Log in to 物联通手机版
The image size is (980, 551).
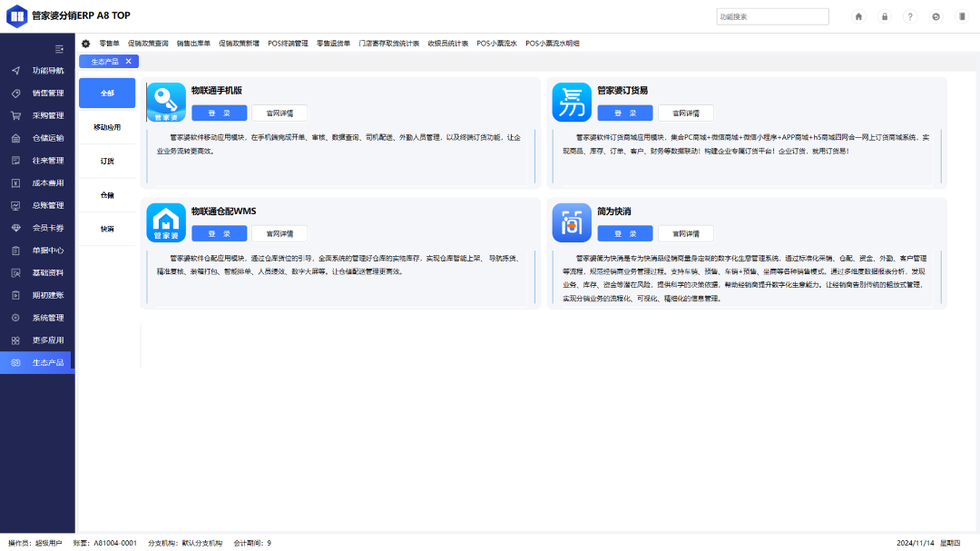(x=220, y=113)
